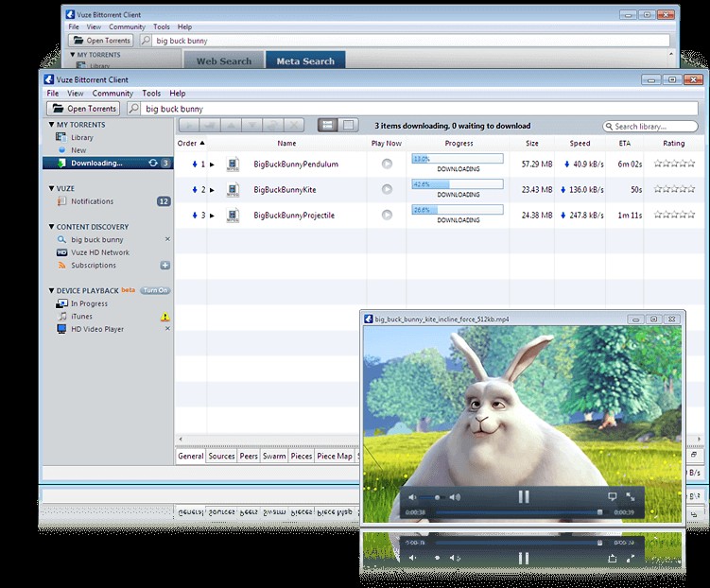710x588 pixels.
Task: Click the MPEG file icon of BigBuckBunnyProjectile
Action: (x=233, y=216)
